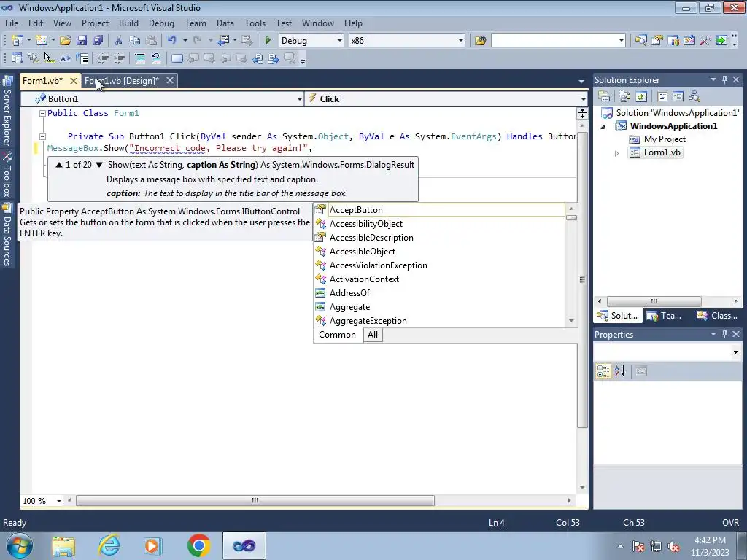Open the Toolbox wrench and hammer icon
This screenshot has height=560, width=747.
[x=705, y=41]
